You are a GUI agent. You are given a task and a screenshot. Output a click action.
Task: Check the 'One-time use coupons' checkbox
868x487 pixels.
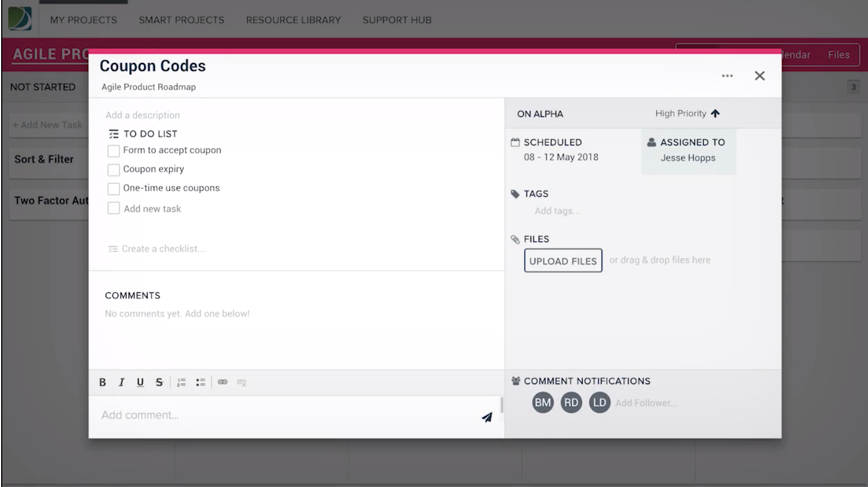click(114, 189)
